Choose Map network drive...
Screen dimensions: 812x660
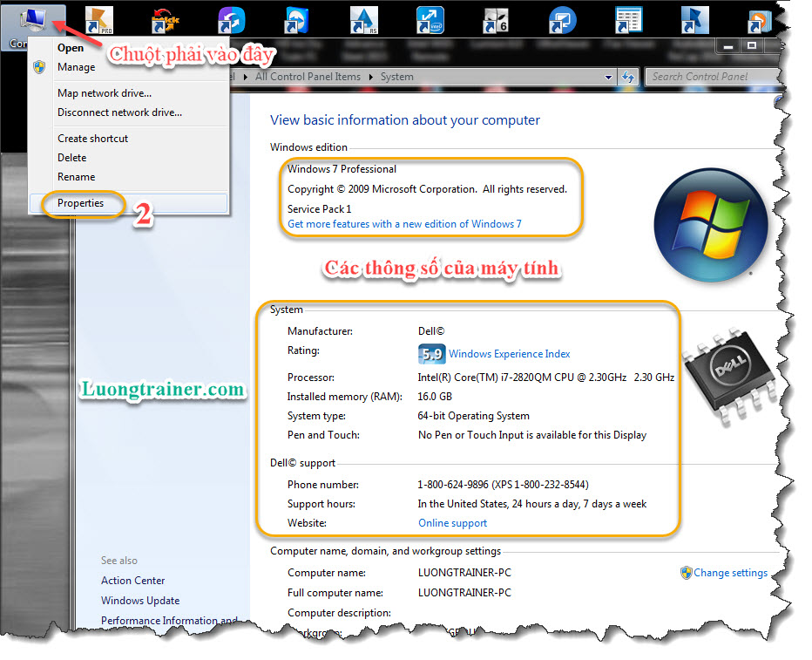105,92
